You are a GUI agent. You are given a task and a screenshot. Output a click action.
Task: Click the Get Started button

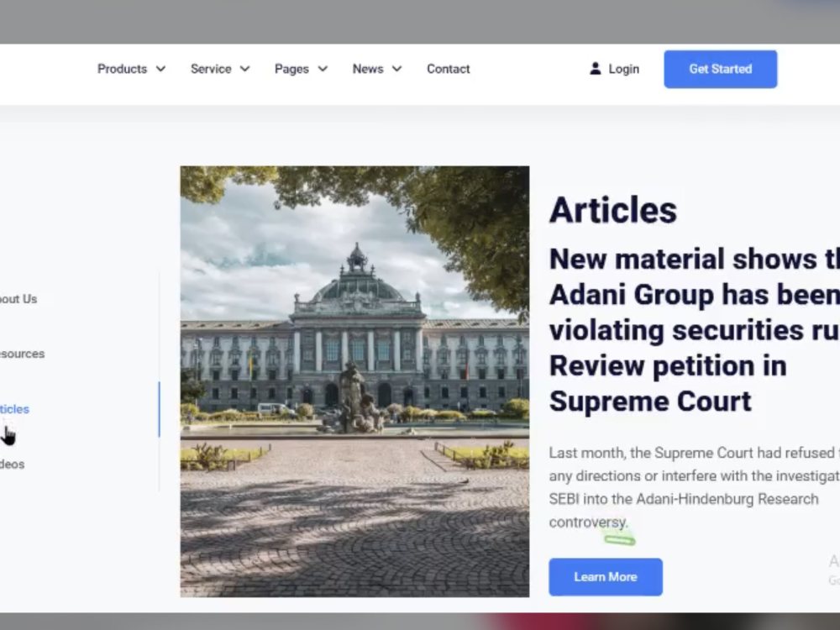coord(721,69)
